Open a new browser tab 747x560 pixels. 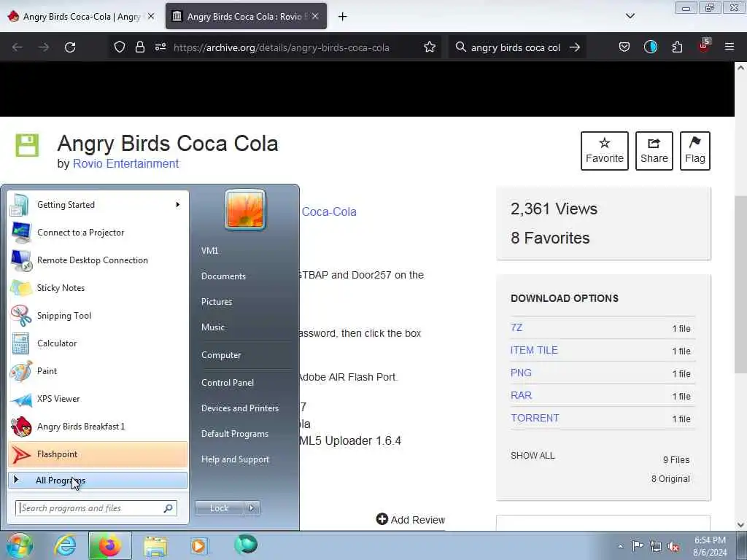click(x=342, y=17)
